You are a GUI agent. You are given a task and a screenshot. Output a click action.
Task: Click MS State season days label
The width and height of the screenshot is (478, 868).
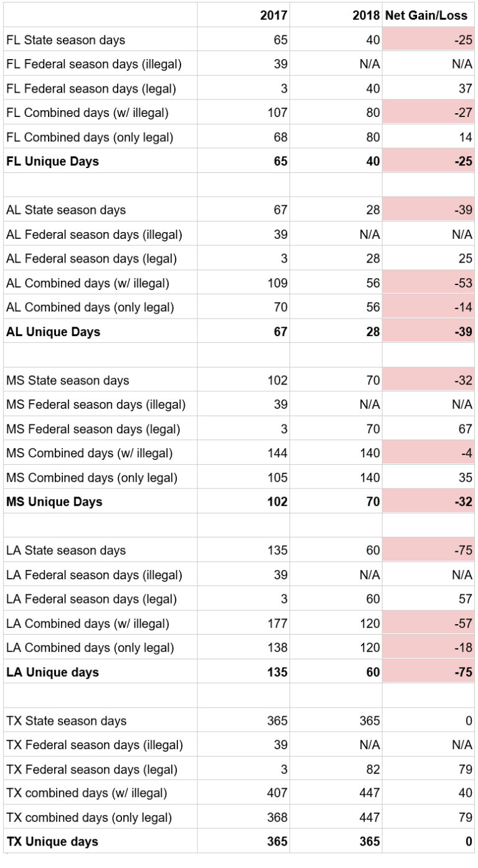[68, 380]
